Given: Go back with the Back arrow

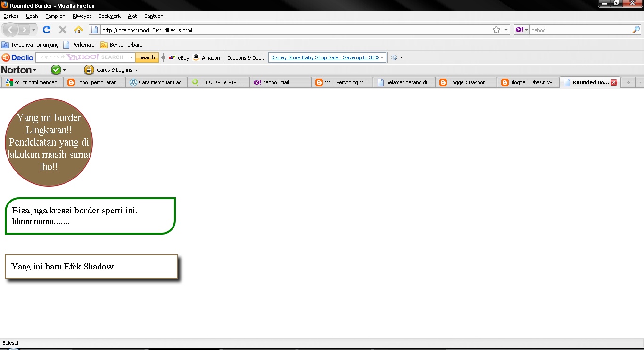Looking at the screenshot, I should tap(10, 30).
